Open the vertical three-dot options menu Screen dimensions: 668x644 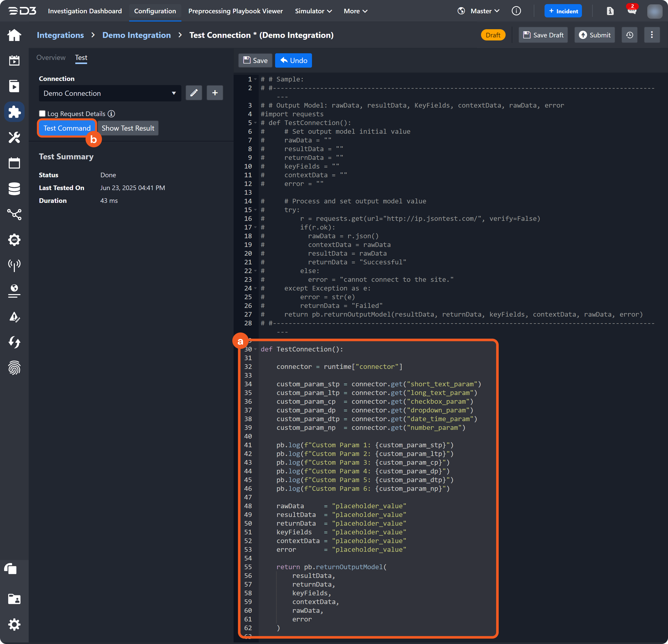652,35
